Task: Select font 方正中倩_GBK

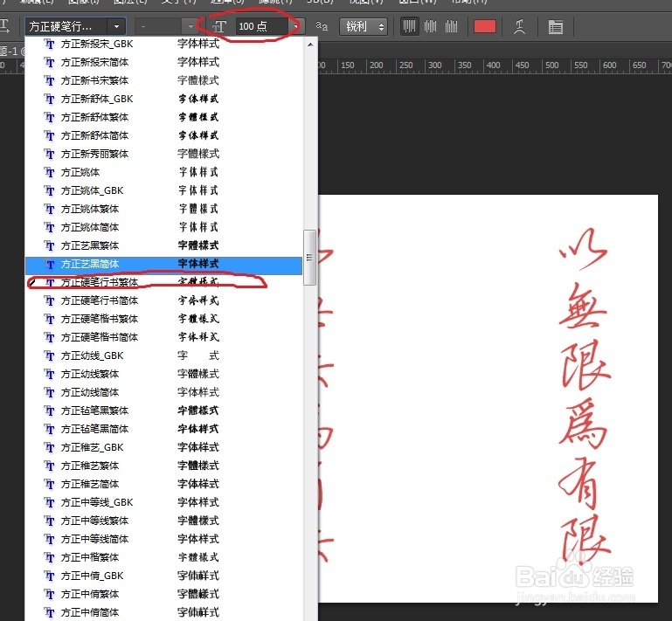Action: click(x=163, y=576)
